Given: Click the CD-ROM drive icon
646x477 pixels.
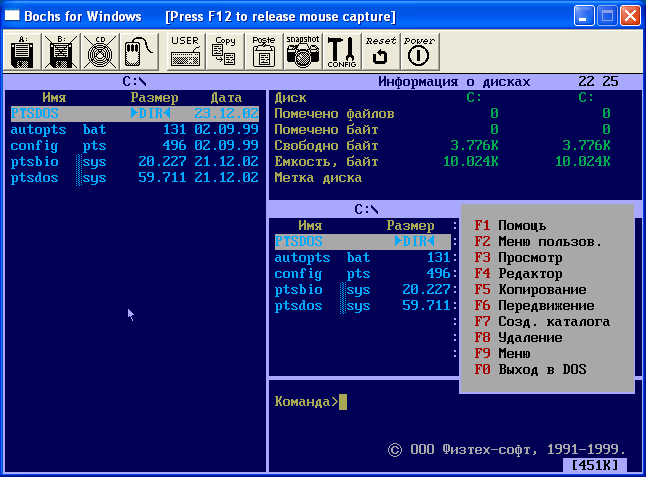Looking at the screenshot, I should 100,52.
